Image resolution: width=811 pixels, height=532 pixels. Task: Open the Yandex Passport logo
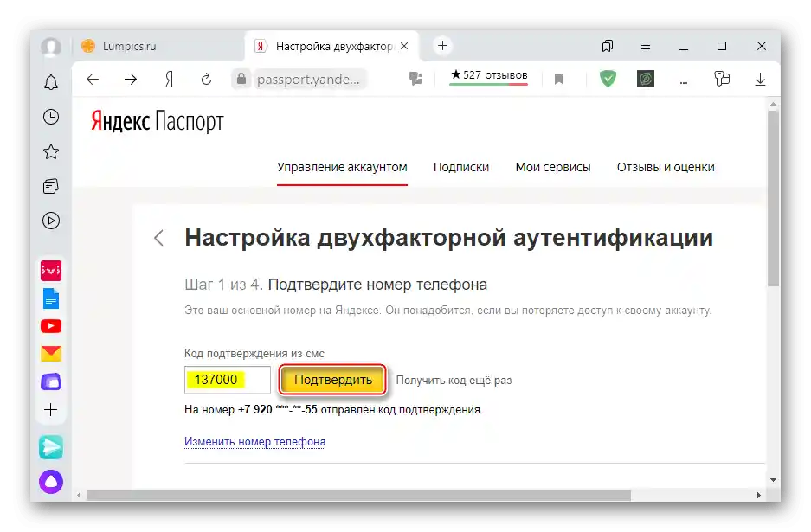click(158, 121)
